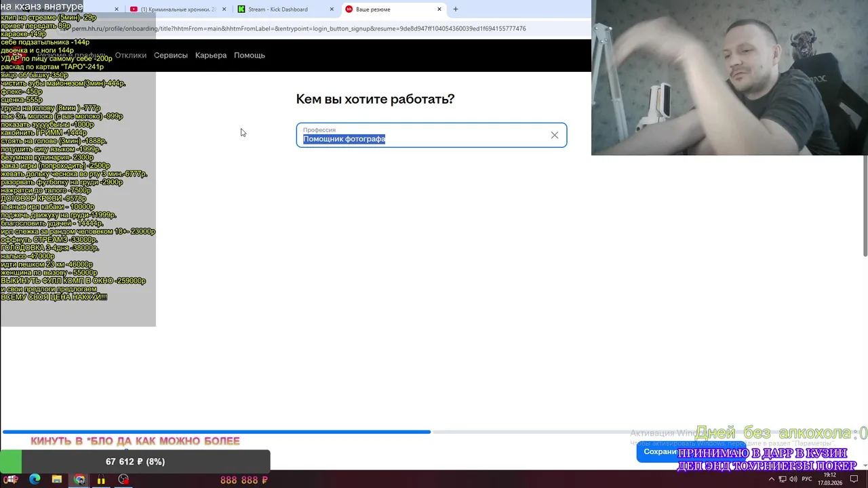Open the Отклики menu item
Image resolution: width=868 pixels, height=488 pixels.
(x=131, y=55)
